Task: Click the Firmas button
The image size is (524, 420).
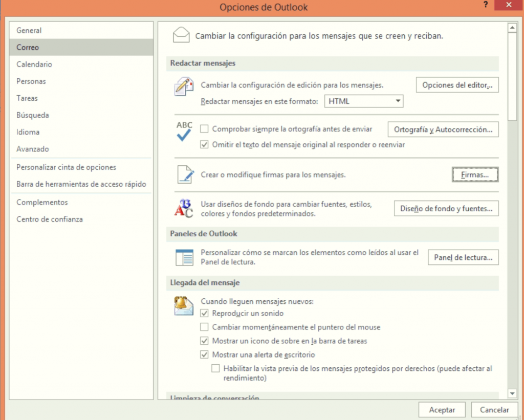Action: point(475,174)
